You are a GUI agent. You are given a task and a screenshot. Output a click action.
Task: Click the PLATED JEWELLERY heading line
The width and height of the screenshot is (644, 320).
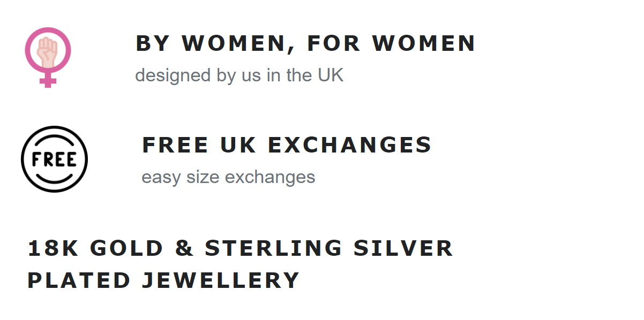pyautogui.click(x=163, y=280)
